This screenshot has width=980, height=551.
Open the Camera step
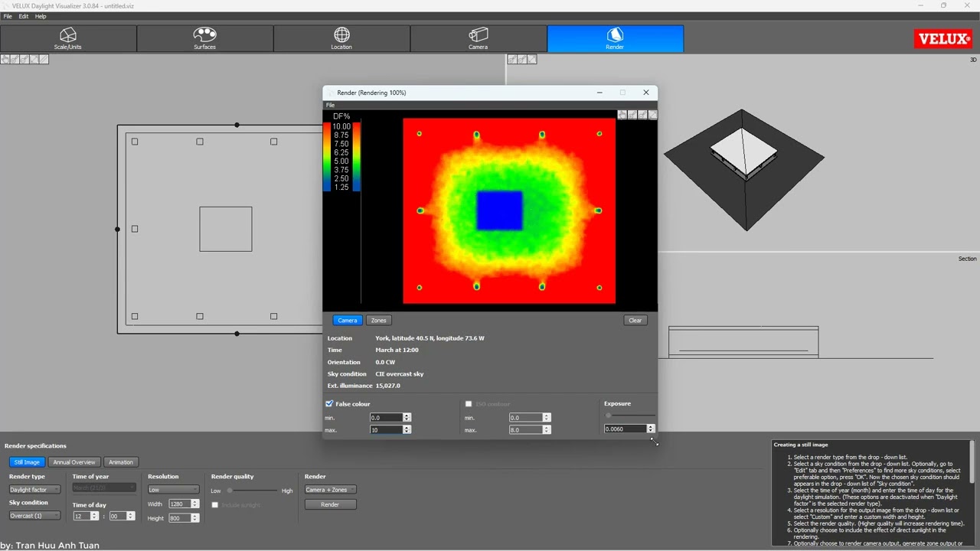click(479, 38)
